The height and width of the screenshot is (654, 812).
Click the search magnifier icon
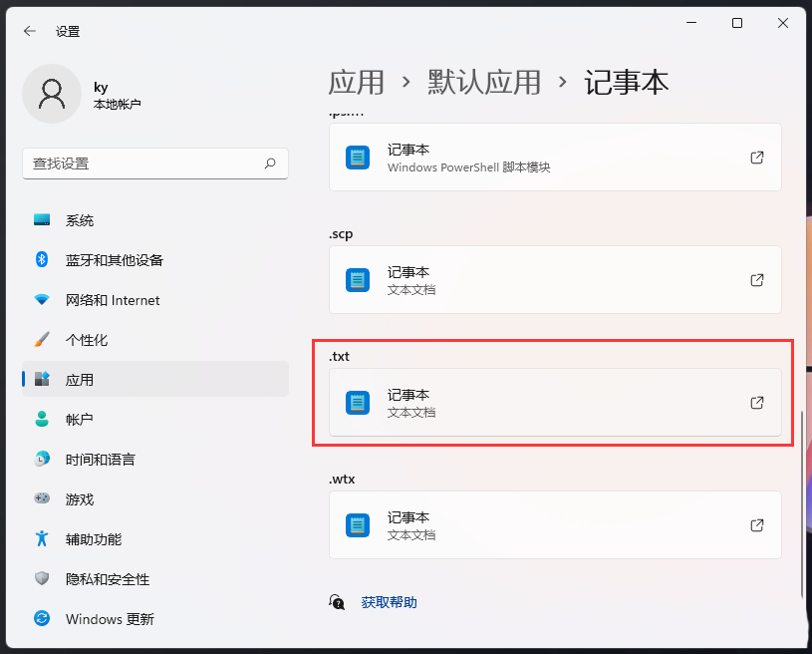[270, 163]
